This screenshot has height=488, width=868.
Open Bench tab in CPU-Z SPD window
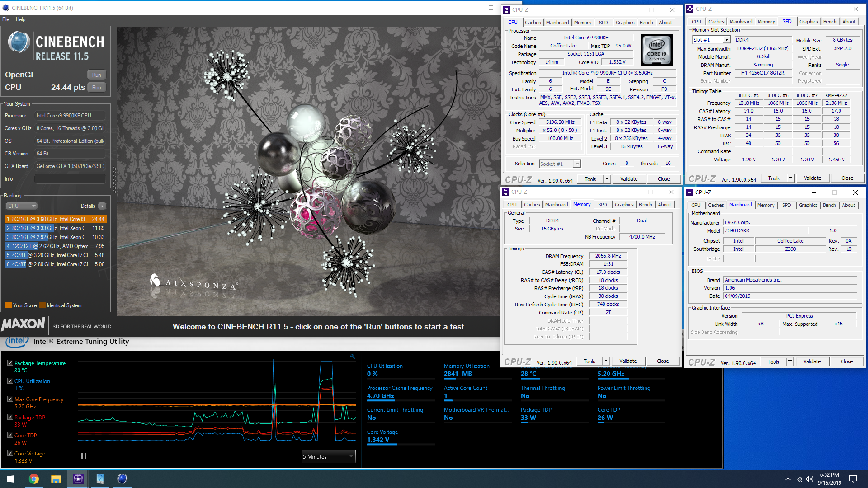[x=830, y=22]
